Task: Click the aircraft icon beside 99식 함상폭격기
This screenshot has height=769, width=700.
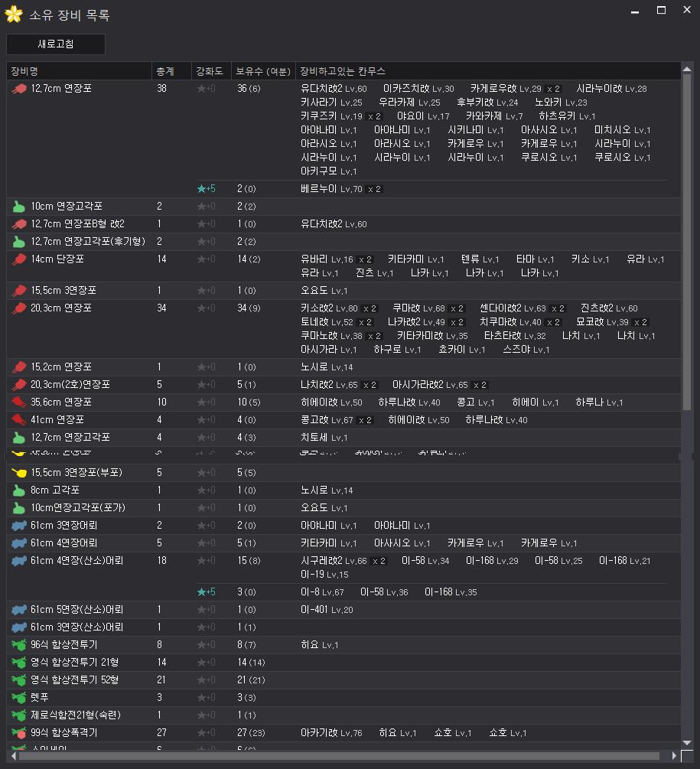Action: tap(19, 733)
